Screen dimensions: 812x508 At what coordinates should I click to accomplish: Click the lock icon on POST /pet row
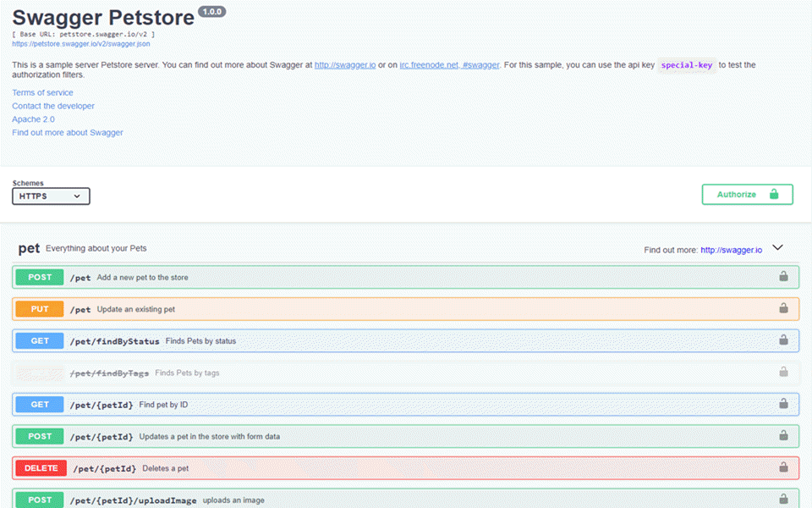point(782,277)
